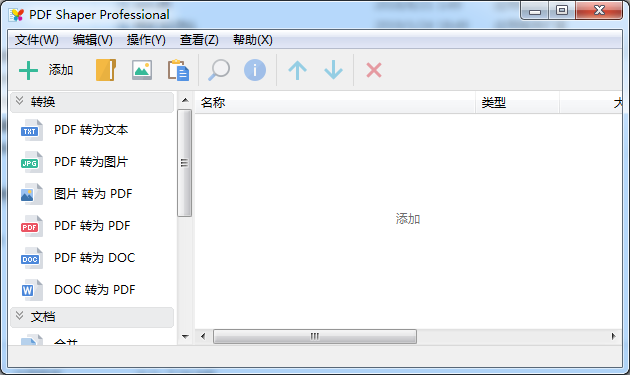Open the 编辑(V) menu
The image size is (630, 375).
[92, 40]
